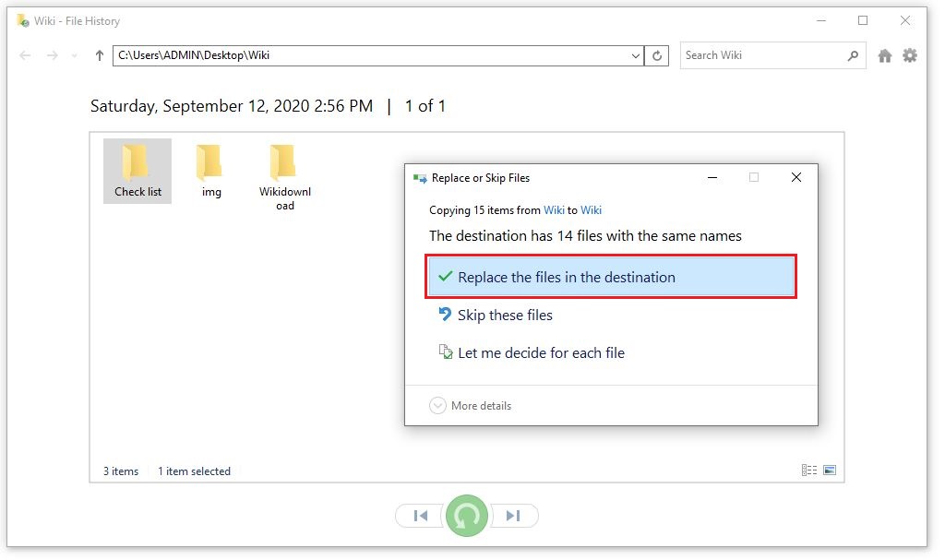Go up one folder level
The image size is (945, 560).
pos(100,55)
